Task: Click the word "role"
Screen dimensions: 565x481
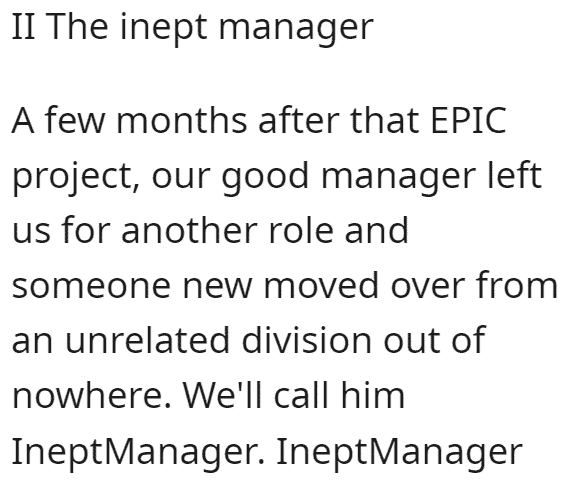Action: [301, 230]
